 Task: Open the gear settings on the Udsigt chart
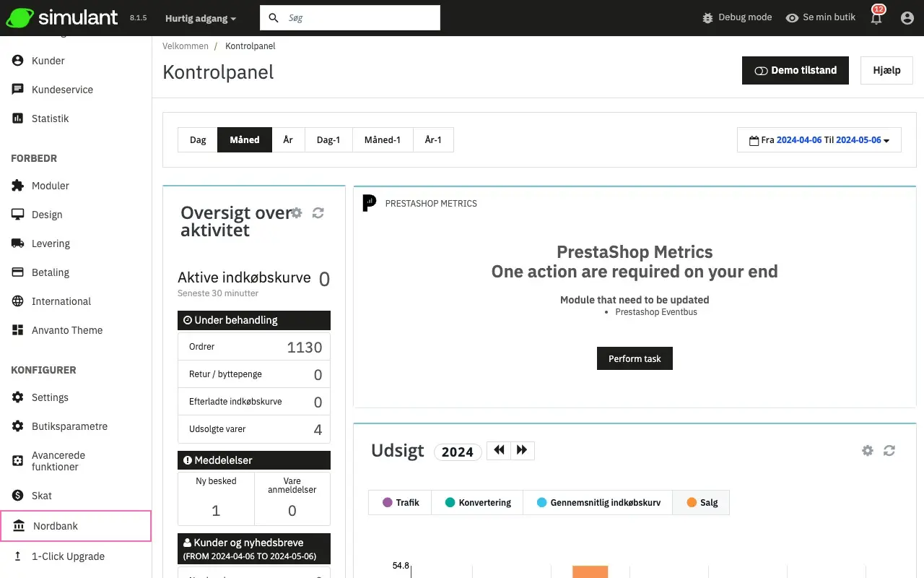coord(867,450)
